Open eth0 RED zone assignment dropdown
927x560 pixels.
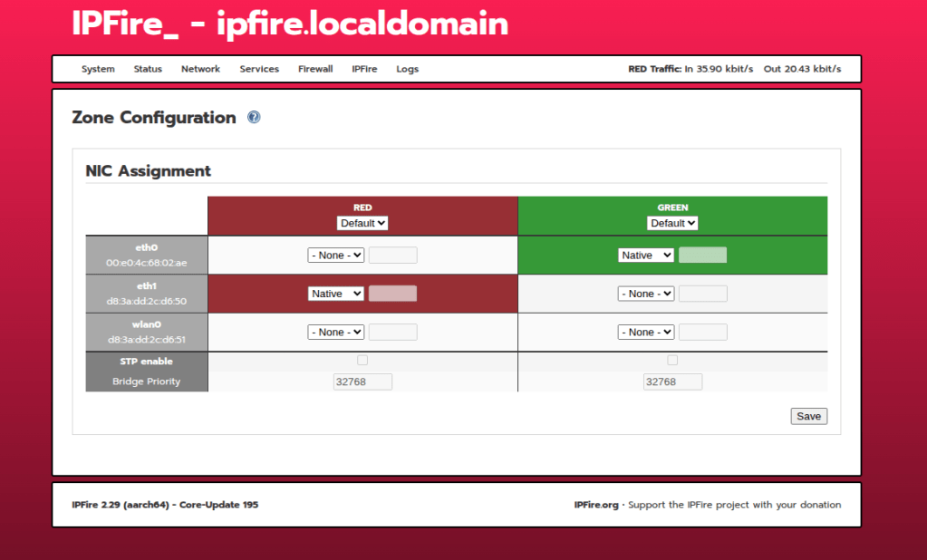336,256
